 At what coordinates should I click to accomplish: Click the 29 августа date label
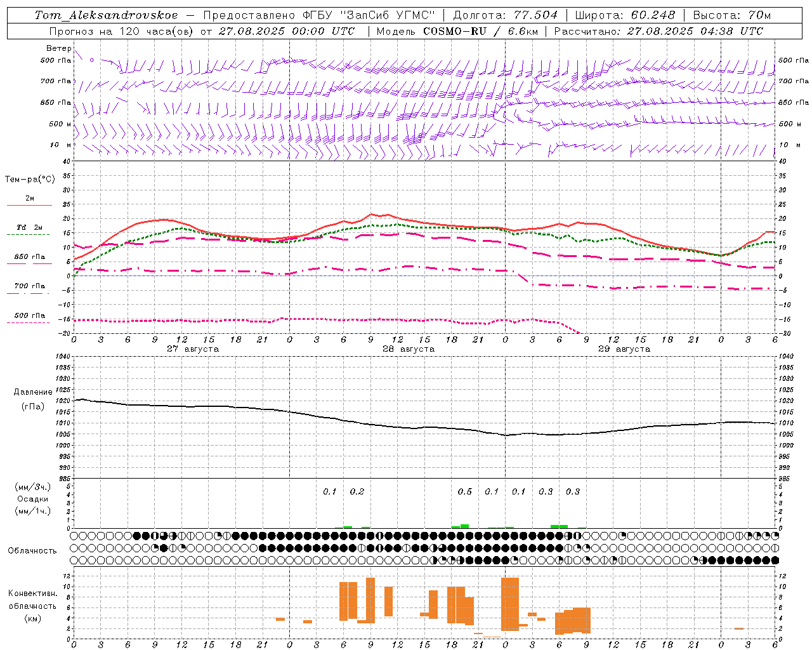624,349
